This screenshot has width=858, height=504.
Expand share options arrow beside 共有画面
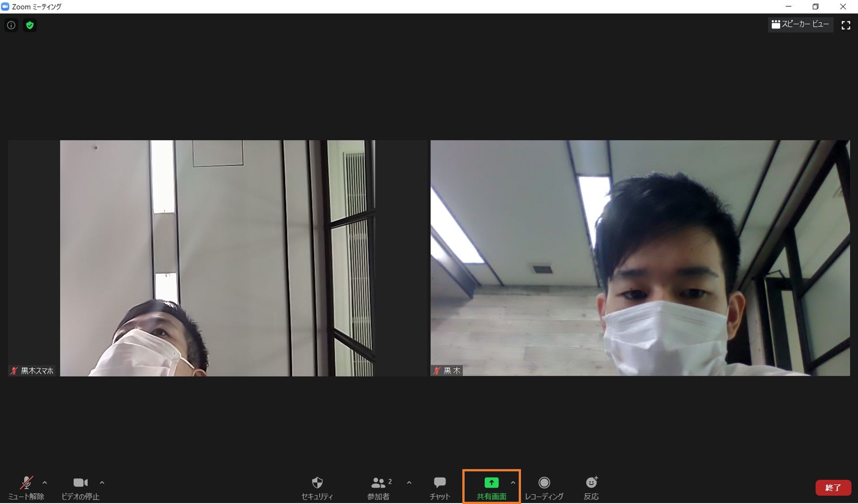tap(513, 483)
